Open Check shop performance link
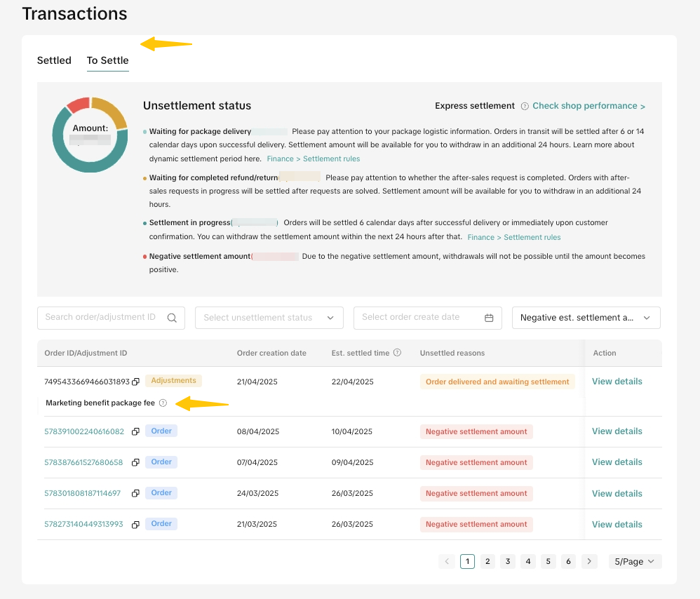The image size is (700, 599). [x=588, y=106]
